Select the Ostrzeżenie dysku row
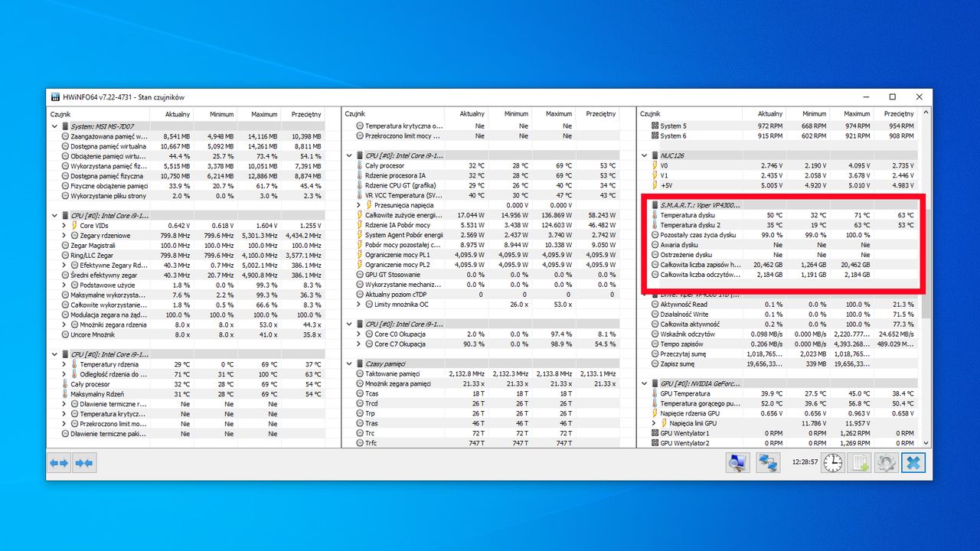Screen dimensions: 980x551 [779, 255]
